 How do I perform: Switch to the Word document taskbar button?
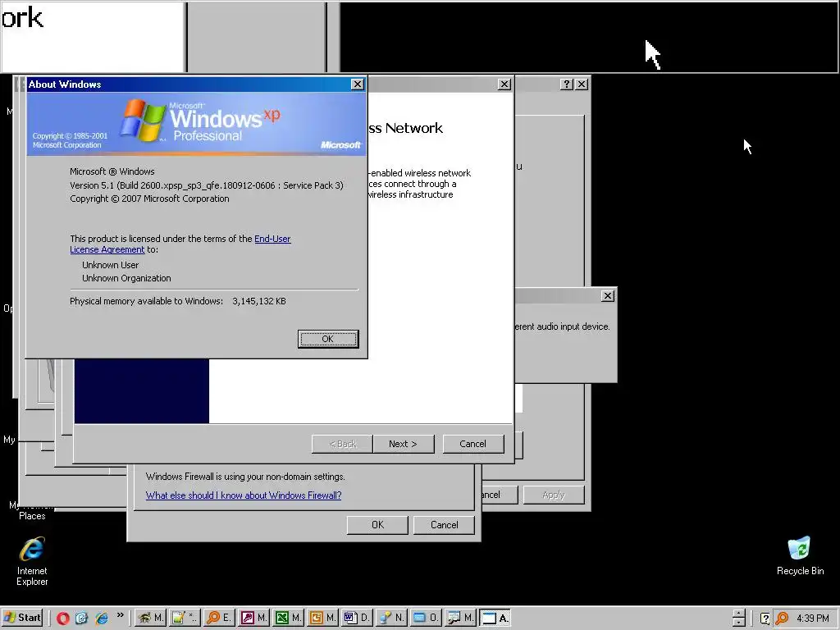pyautogui.click(x=356, y=618)
